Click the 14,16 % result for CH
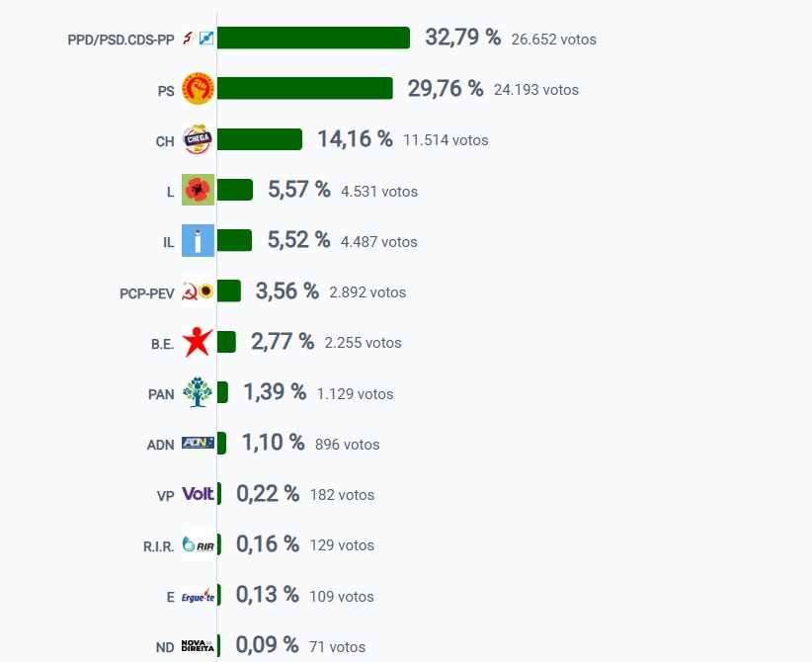The image size is (812, 662). pos(356,139)
